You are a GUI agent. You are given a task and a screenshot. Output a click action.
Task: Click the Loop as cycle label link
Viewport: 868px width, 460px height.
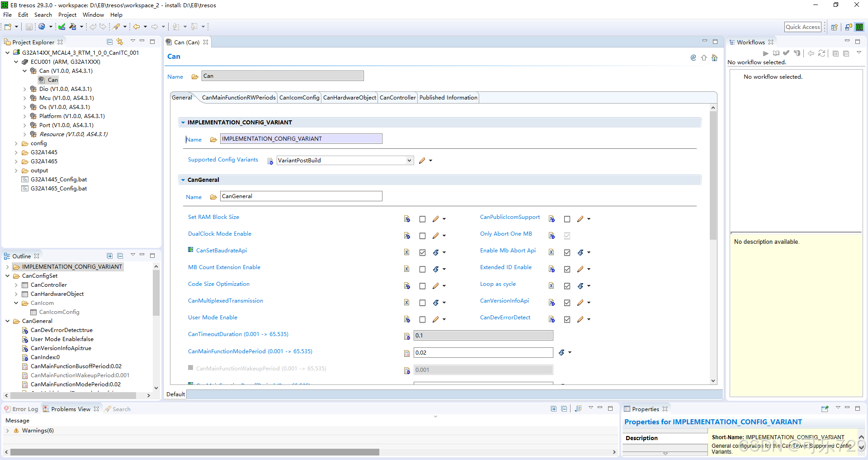click(x=498, y=284)
